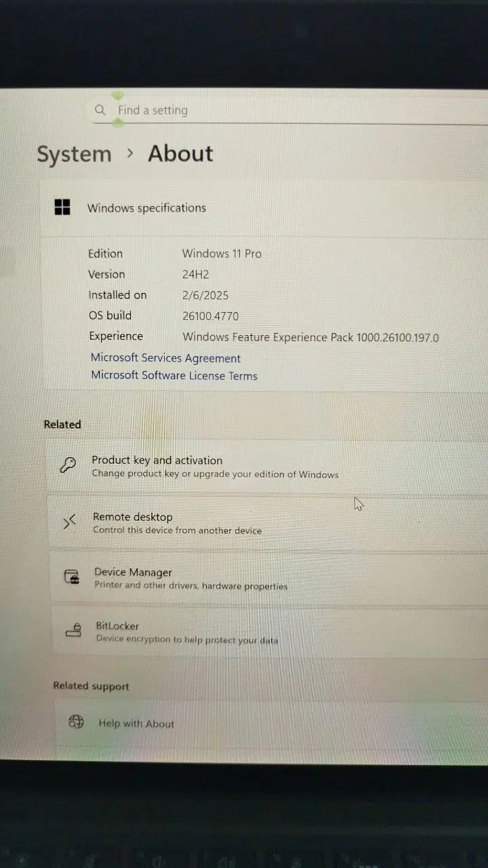Click the Find a setting search box
The image size is (488, 868).
click(x=289, y=111)
